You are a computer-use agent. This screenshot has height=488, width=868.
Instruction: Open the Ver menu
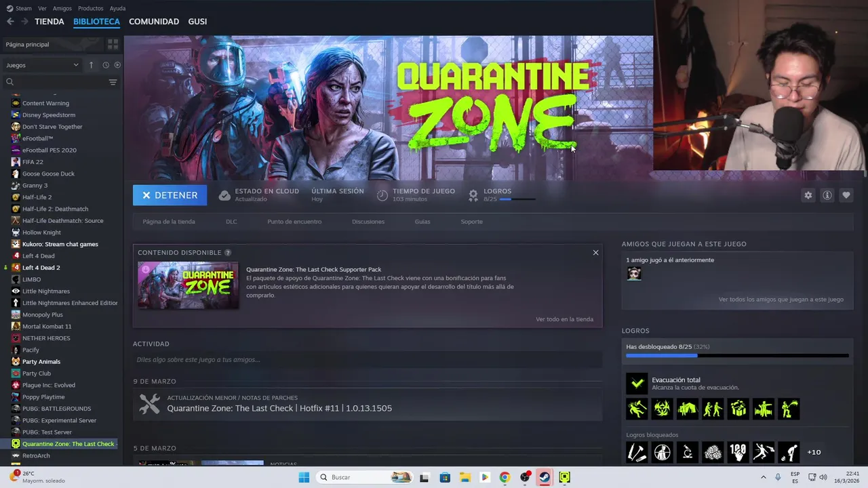coord(42,8)
